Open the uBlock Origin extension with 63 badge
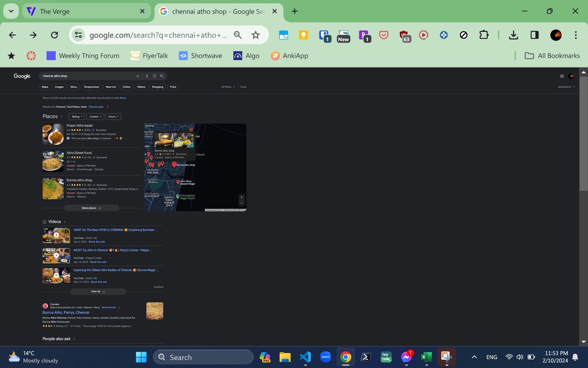This screenshot has height=368, width=588. (404, 35)
